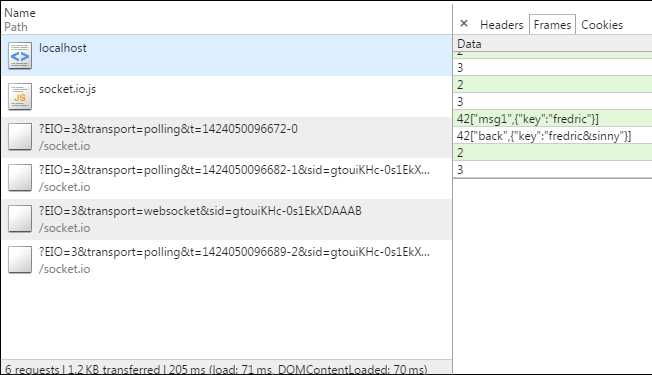Image resolution: width=652 pixels, height=375 pixels.
Task: Select polling request with t=1424050096689-2
Action: coord(227,260)
